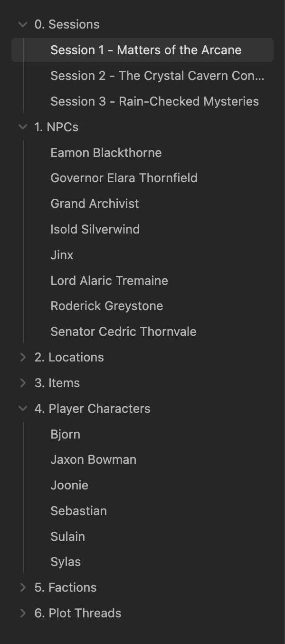Select Governor Elara Thornfield
Screen dimensions: 285x644
[124, 178]
